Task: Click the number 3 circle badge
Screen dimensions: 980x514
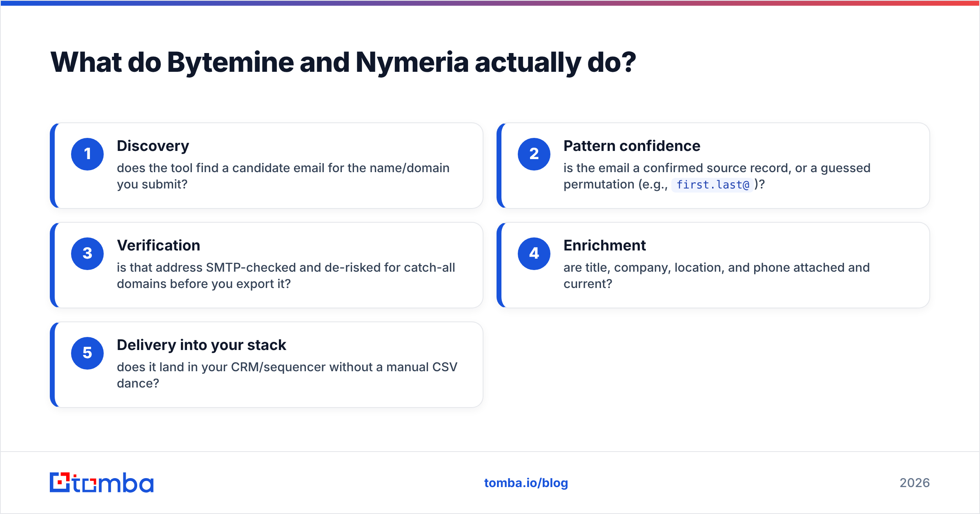Action: pos(87,254)
